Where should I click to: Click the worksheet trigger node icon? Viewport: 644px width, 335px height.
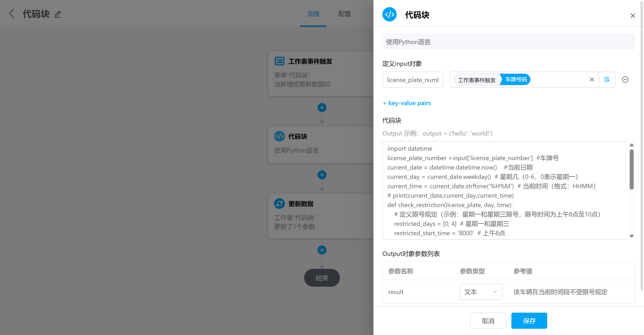pyautogui.click(x=279, y=61)
